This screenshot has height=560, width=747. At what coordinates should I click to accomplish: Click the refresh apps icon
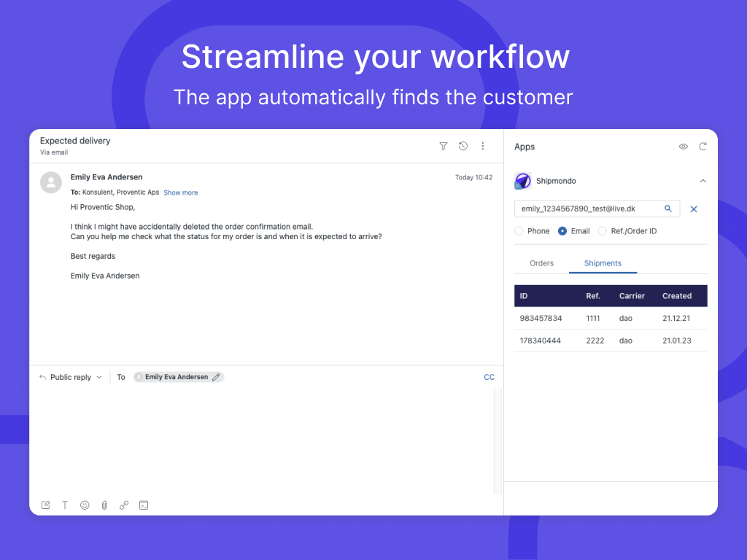click(x=703, y=147)
